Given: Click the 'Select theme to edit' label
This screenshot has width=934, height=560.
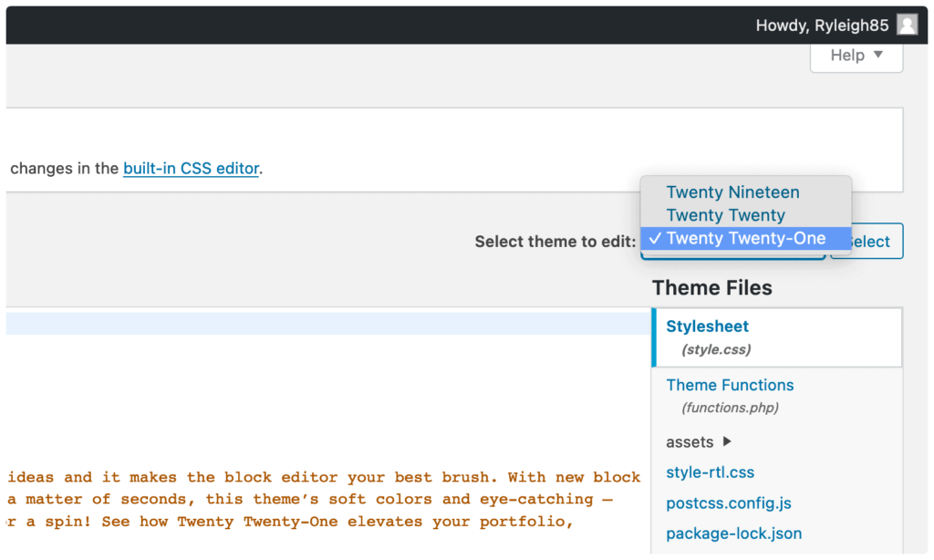Looking at the screenshot, I should 555,242.
